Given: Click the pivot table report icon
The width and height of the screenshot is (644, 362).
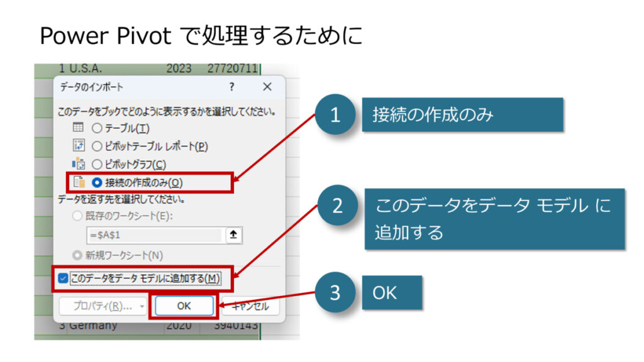Looking at the screenshot, I should (x=79, y=146).
